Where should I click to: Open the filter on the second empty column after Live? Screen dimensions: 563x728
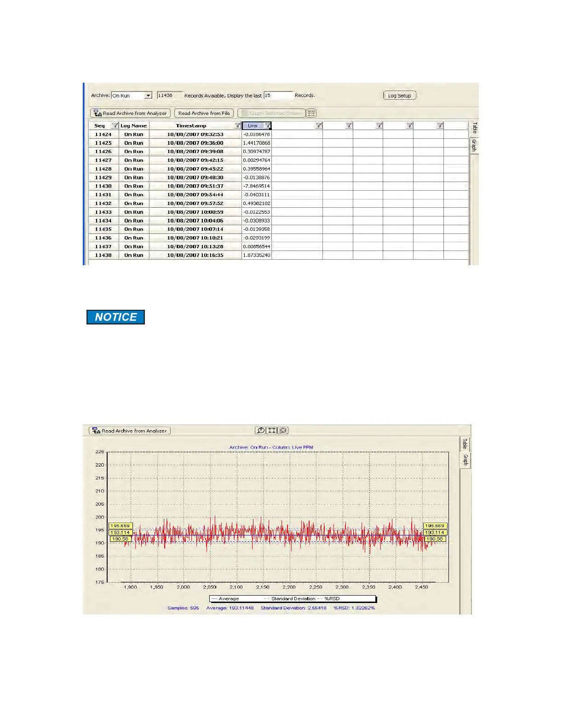[x=349, y=125]
